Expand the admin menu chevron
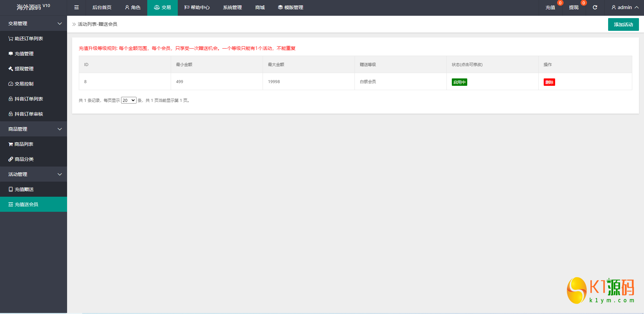Screen dimensions: 644x314 [637, 7]
